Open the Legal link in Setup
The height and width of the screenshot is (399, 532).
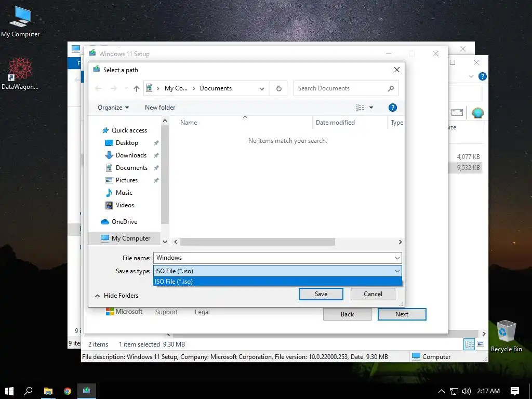(202, 312)
